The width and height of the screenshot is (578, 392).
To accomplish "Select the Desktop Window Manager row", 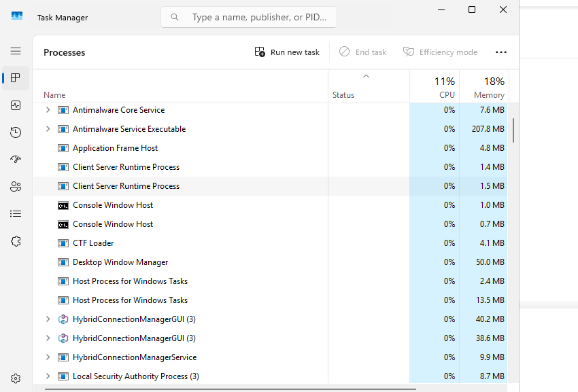I will coord(270,262).
